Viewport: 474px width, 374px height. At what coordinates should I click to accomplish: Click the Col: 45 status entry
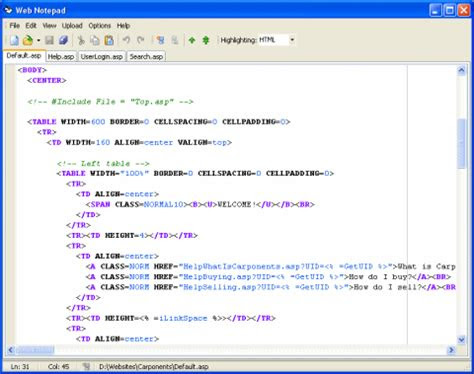[x=58, y=367]
